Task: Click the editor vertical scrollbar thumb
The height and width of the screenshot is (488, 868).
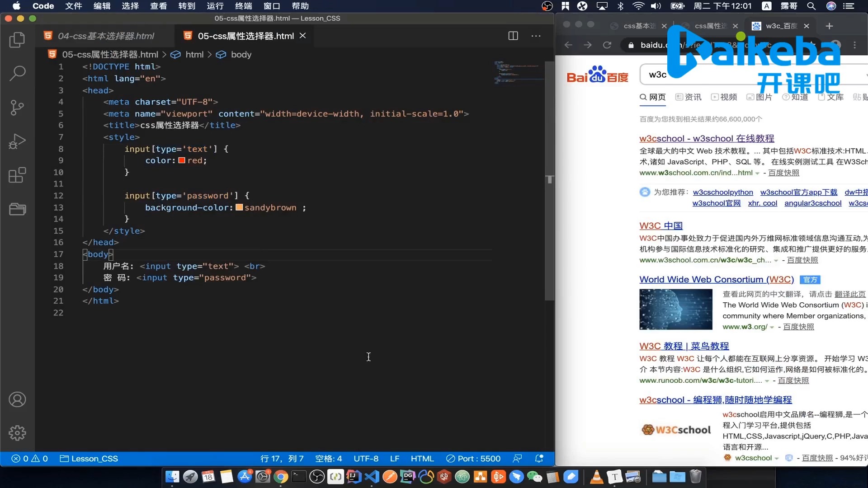Action: tap(549, 181)
